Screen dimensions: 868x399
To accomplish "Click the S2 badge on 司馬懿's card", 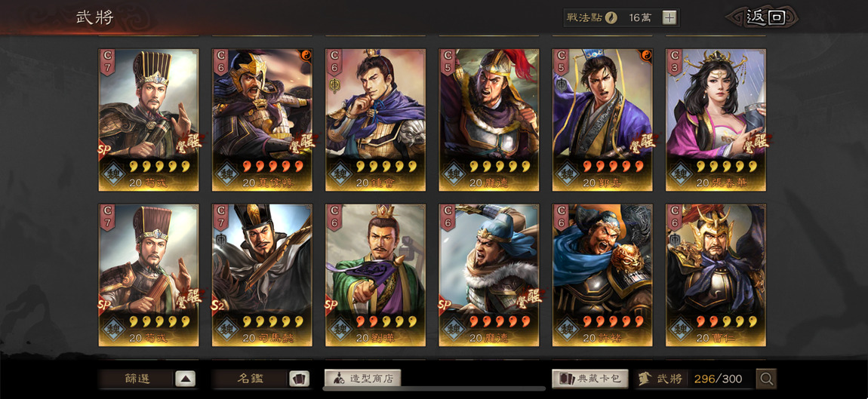I will coord(217,306).
